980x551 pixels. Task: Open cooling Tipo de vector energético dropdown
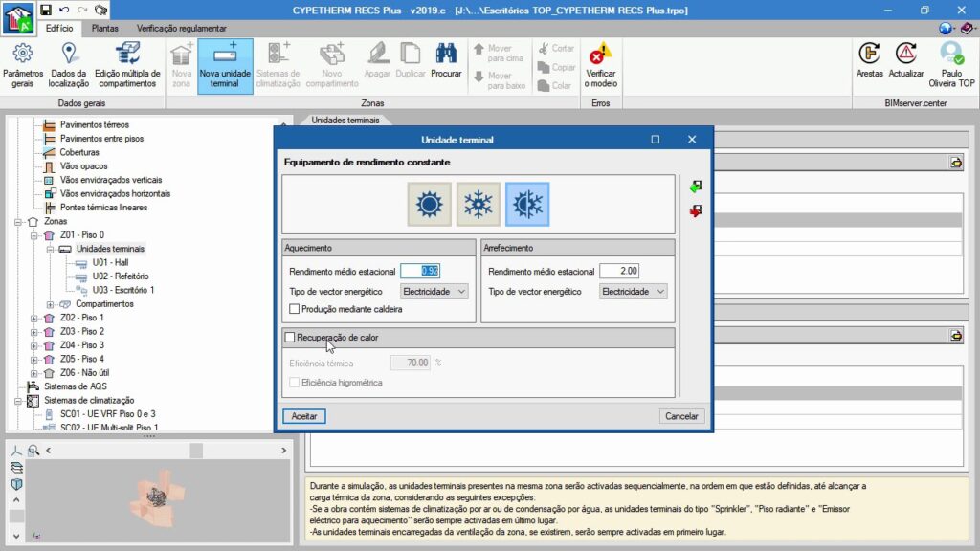[x=633, y=291]
